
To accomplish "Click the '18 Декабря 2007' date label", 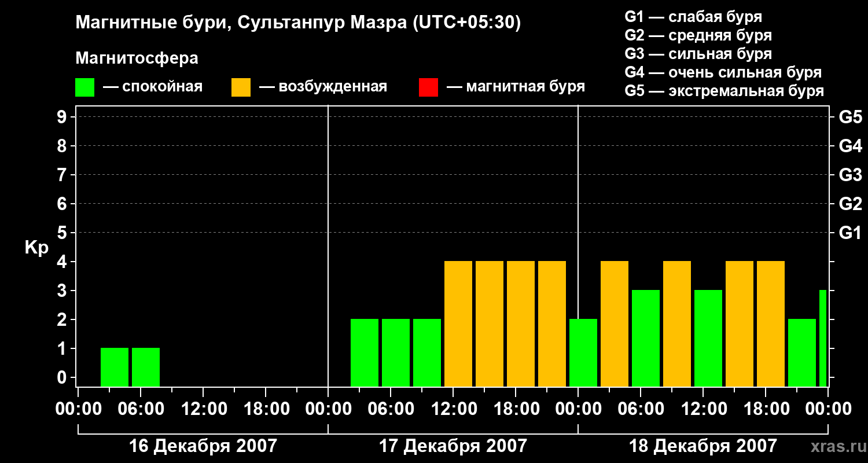I will tap(703, 446).
